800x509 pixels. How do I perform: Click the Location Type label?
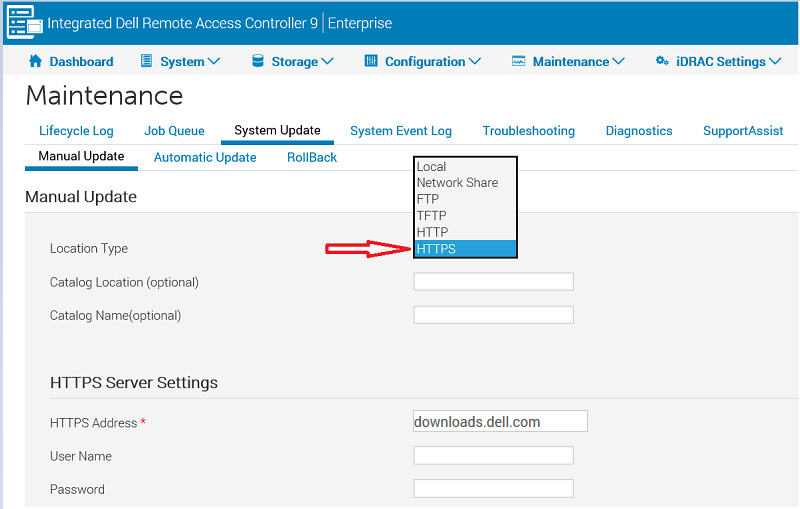pos(89,248)
